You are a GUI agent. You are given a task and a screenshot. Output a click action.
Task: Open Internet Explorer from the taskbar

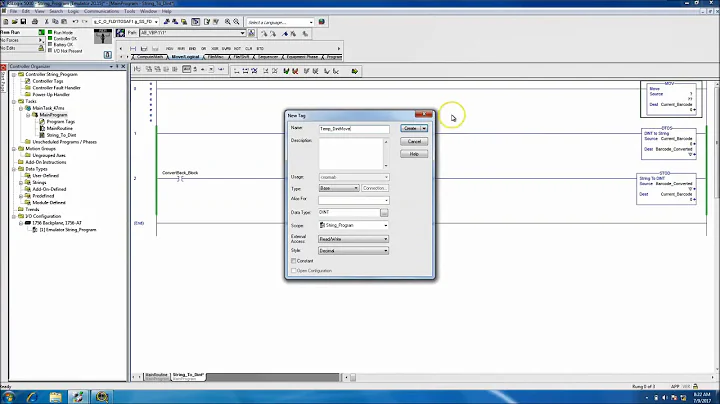[31, 397]
